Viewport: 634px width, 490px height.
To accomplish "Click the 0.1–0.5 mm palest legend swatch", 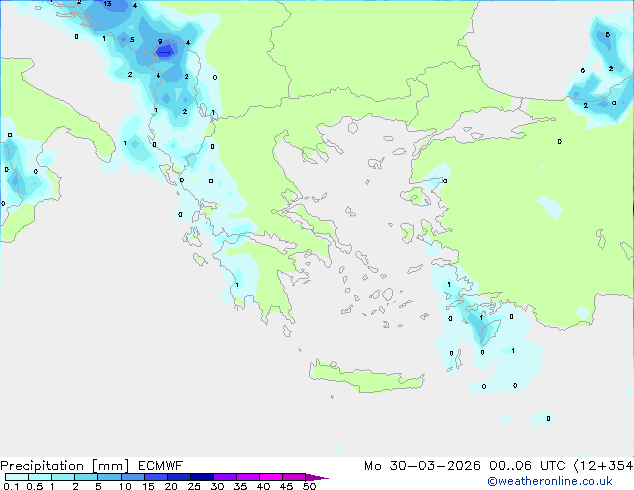I will (x=17, y=477).
